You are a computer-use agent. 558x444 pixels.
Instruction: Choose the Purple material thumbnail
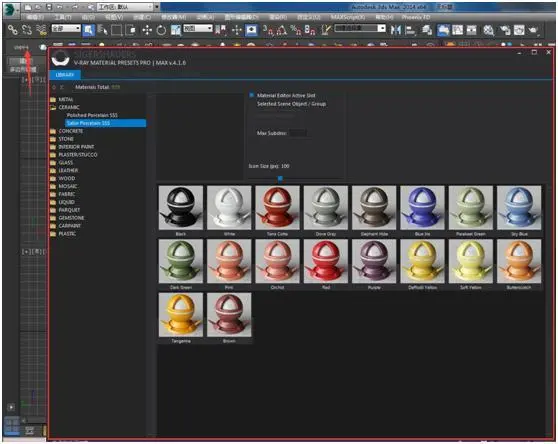[x=374, y=261]
